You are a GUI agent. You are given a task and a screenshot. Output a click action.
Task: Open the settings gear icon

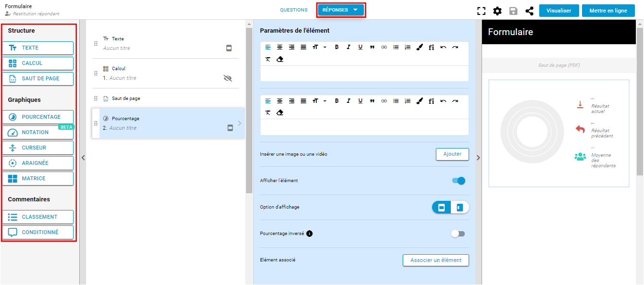pos(497,11)
